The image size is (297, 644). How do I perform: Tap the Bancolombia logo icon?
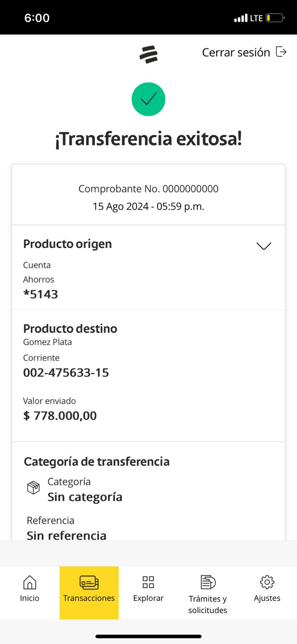pos(148,55)
